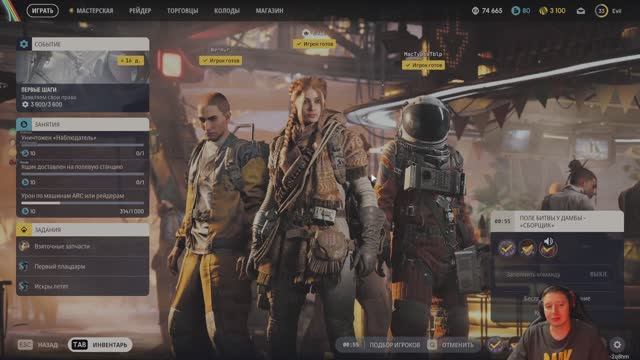Click progress bar of Уничтожен «Наблюдатель»
Image resolution: width=640 pixels, height=360 pixels.
(x=82, y=145)
